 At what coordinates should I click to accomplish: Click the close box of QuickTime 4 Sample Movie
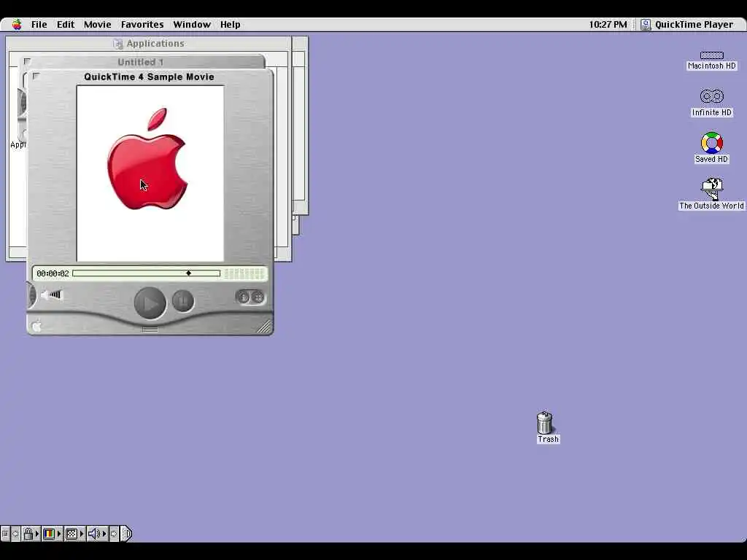[x=36, y=76]
